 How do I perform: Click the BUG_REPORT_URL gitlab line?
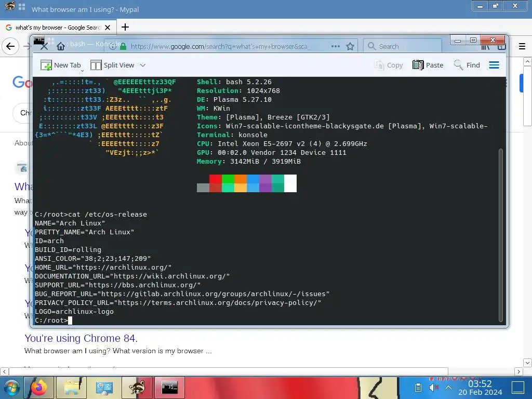point(182,294)
